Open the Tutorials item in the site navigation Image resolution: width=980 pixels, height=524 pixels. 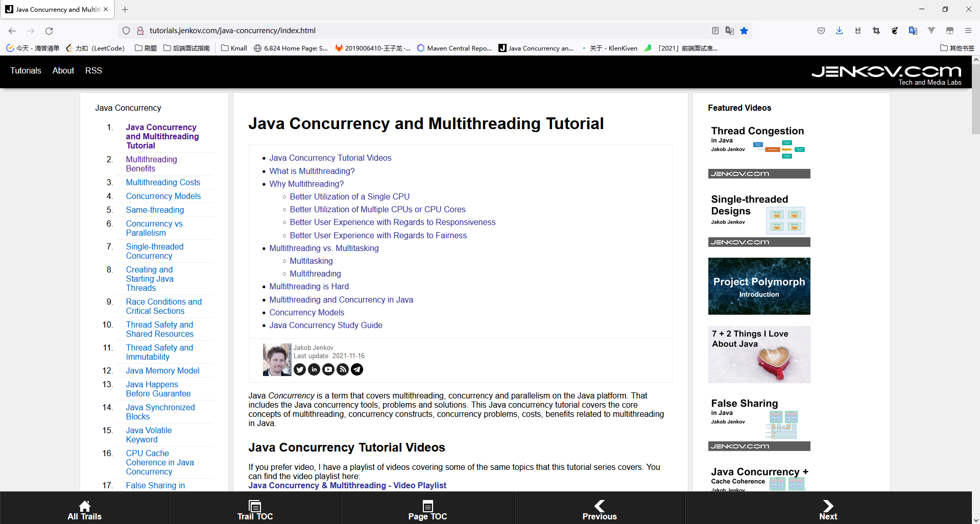pos(26,70)
